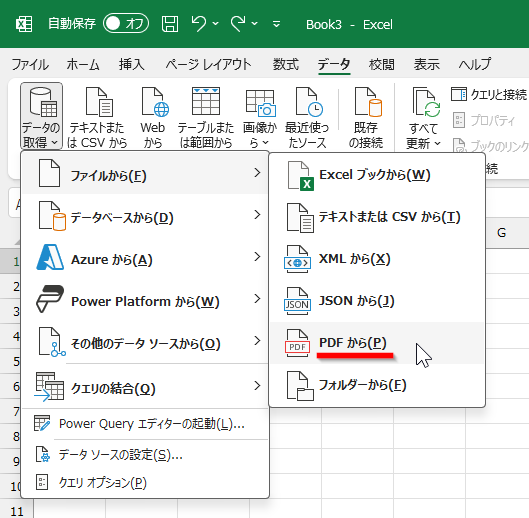Open クエリと接続 pane button

point(489,94)
